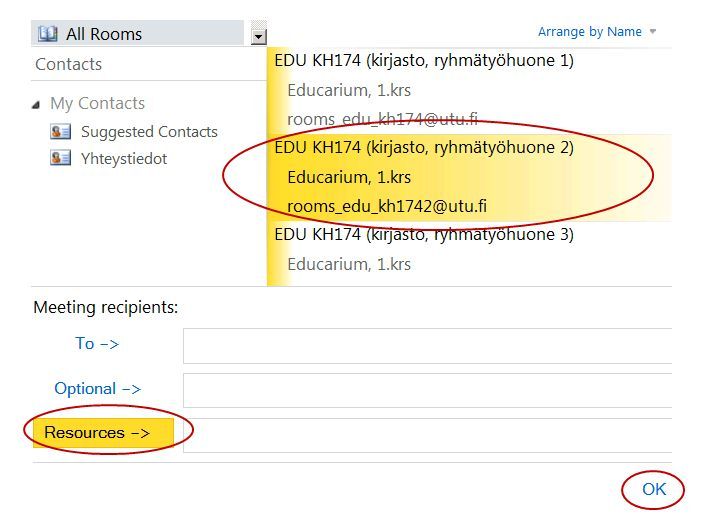Click the Suggested Contacts contact card icon

point(61,132)
